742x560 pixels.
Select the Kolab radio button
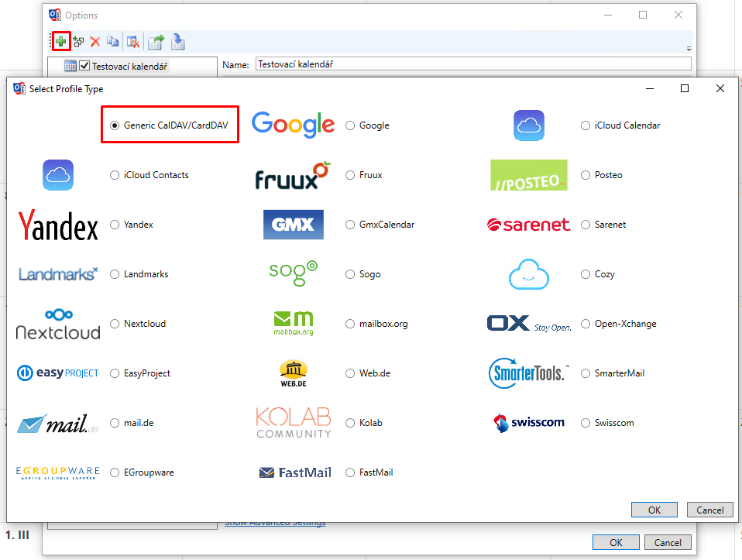point(350,423)
